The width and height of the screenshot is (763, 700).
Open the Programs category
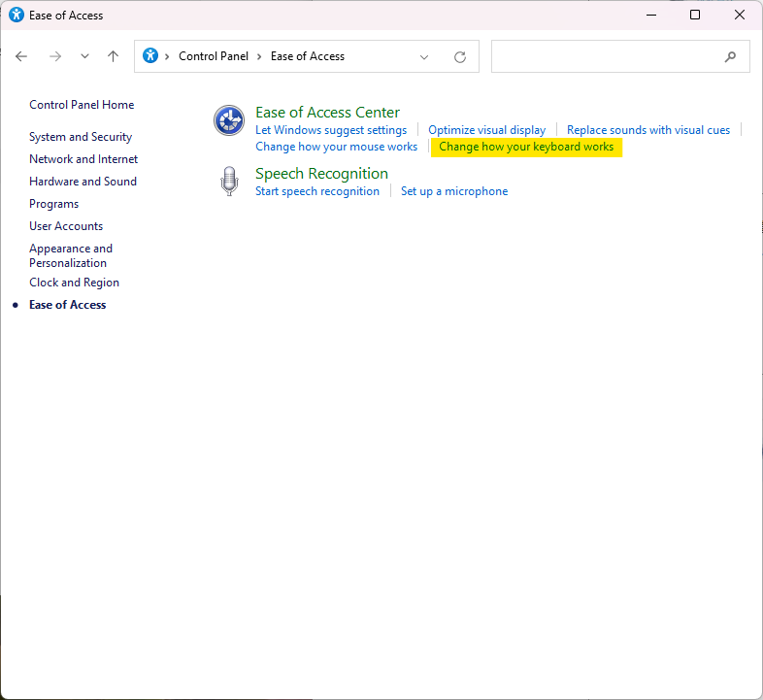point(53,204)
